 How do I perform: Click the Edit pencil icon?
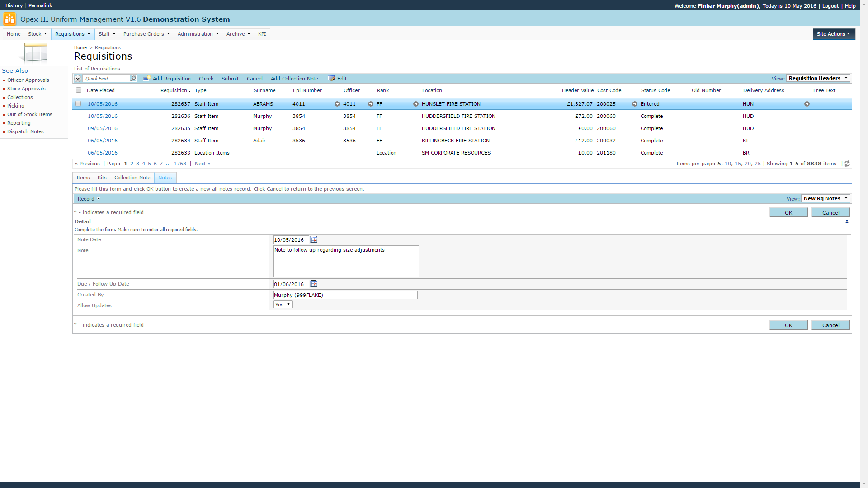[x=331, y=78]
